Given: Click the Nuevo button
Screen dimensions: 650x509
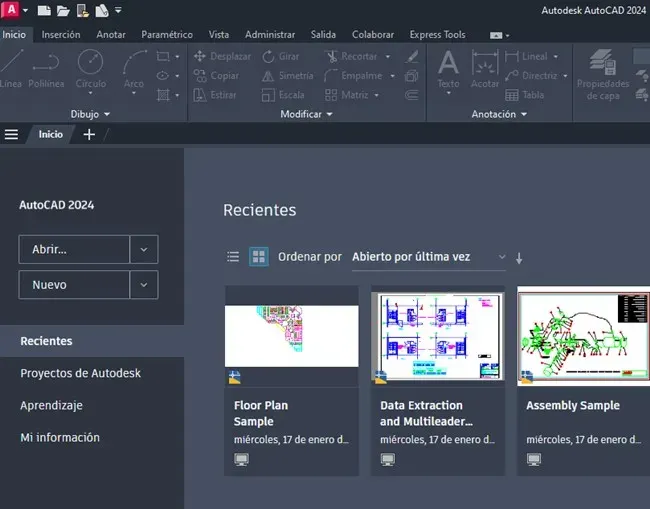Looking at the screenshot, I should coord(74,285).
